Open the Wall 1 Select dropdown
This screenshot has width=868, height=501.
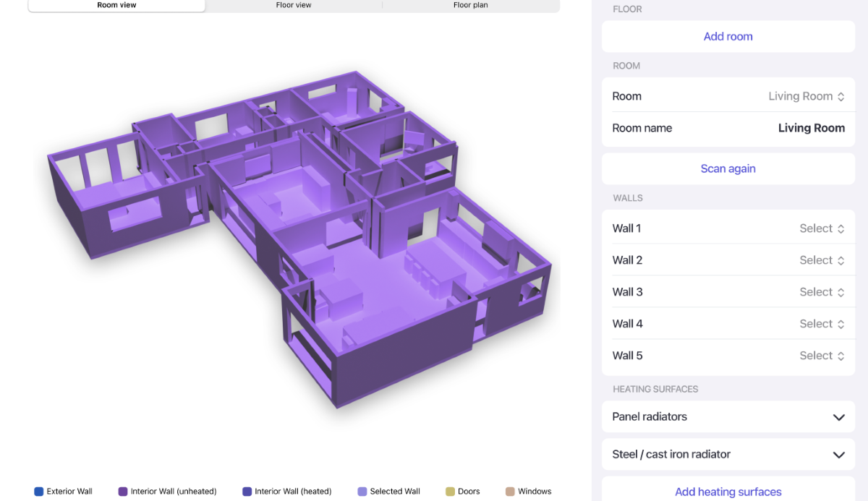[821, 228]
